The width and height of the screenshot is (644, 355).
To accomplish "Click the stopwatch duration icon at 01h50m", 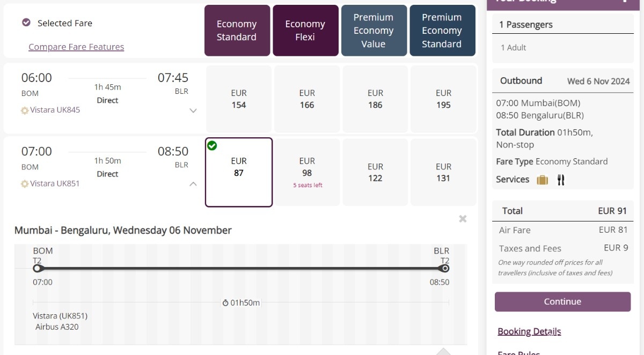I will point(225,303).
